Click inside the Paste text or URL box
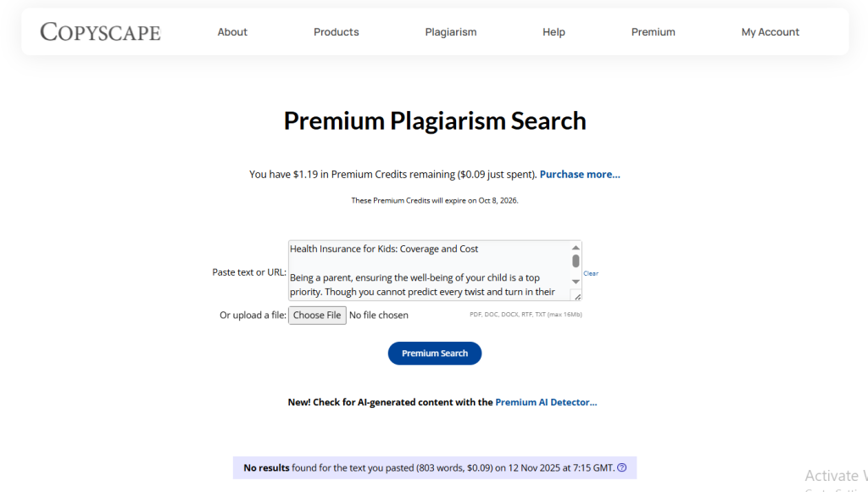Viewport: 868px width, 492px height. pos(428,271)
